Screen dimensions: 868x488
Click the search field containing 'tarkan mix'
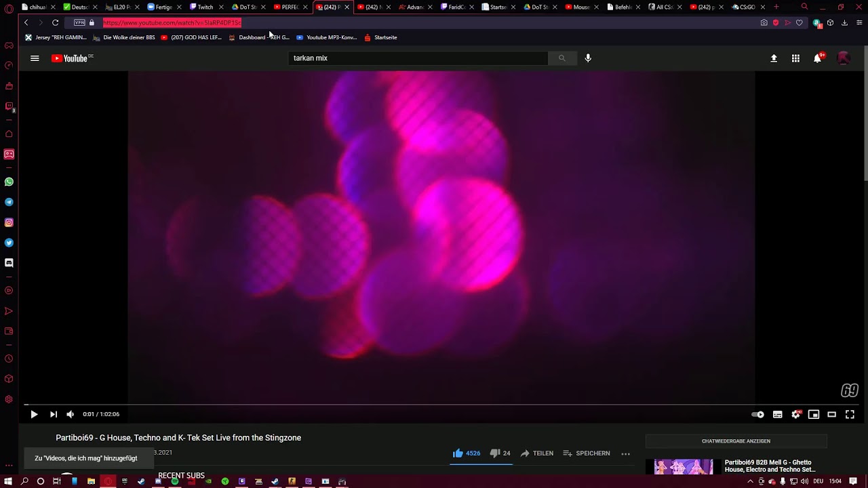pyautogui.click(x=418, y=58)
